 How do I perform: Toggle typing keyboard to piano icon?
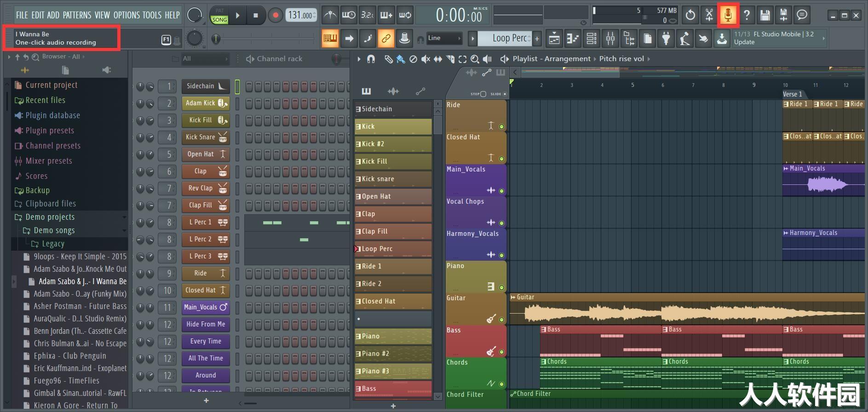[x=330, y=39]
